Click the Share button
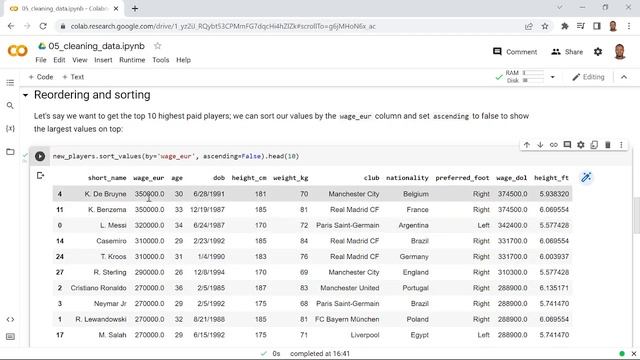 click(567, 52)
